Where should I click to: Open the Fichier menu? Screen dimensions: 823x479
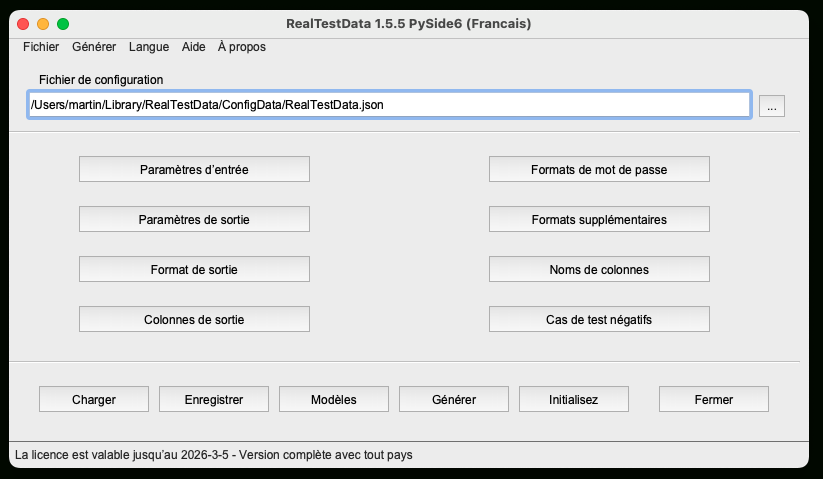click(x=41, y=47)
